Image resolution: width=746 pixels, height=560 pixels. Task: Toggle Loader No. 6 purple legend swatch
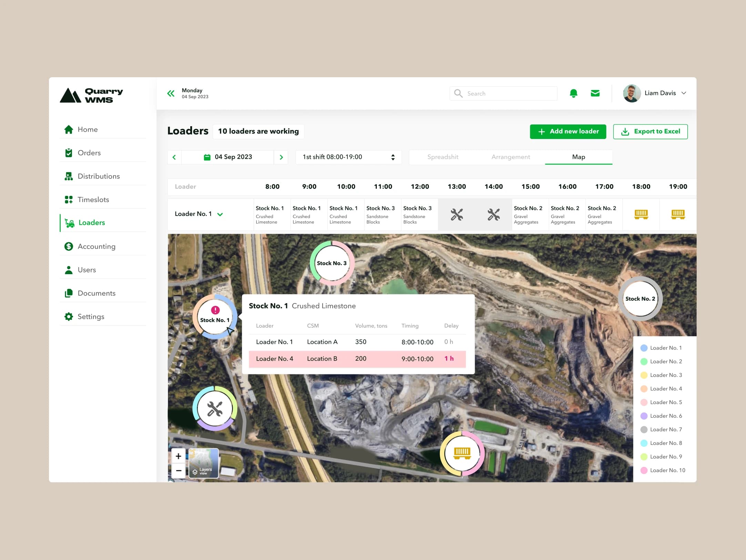point(644,416)
